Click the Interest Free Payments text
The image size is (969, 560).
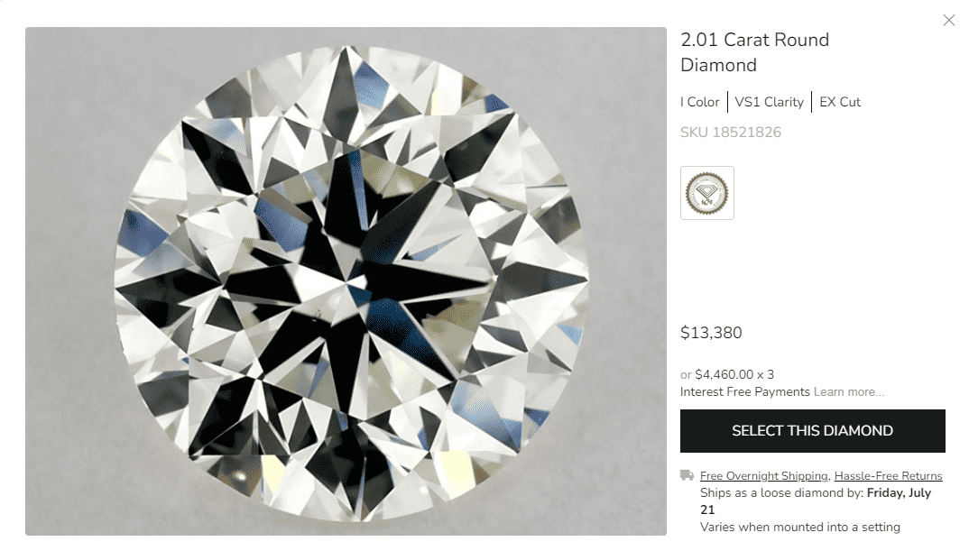[x=743, y=391]
